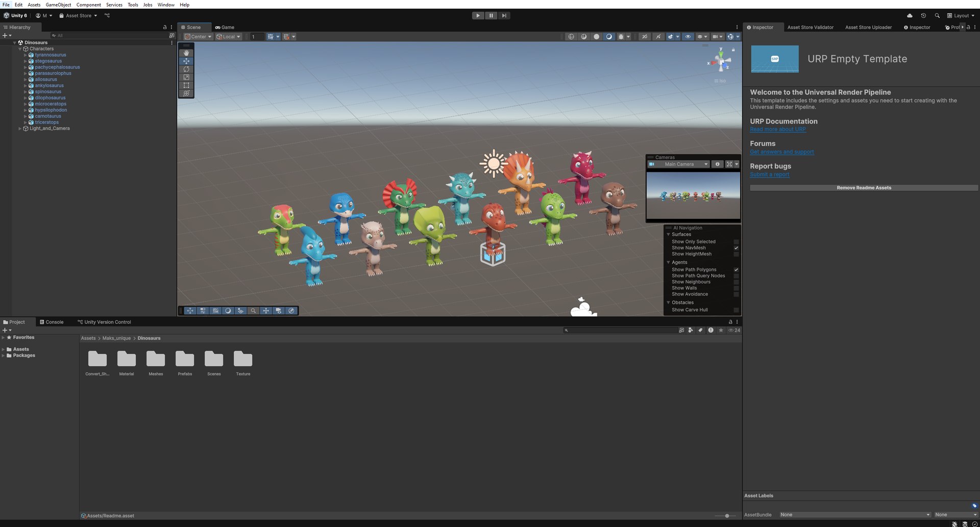Switch to the Game tab

[225, 28]
